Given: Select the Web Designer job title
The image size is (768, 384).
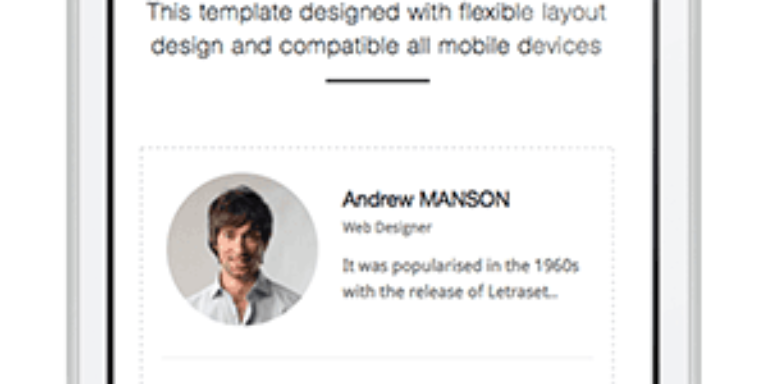Looking at the screenshot, I should (387, 228).
